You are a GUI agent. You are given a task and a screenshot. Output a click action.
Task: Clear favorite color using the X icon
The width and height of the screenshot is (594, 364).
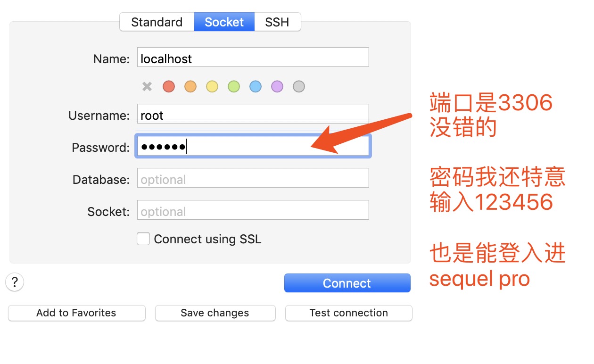click(147, 86)
